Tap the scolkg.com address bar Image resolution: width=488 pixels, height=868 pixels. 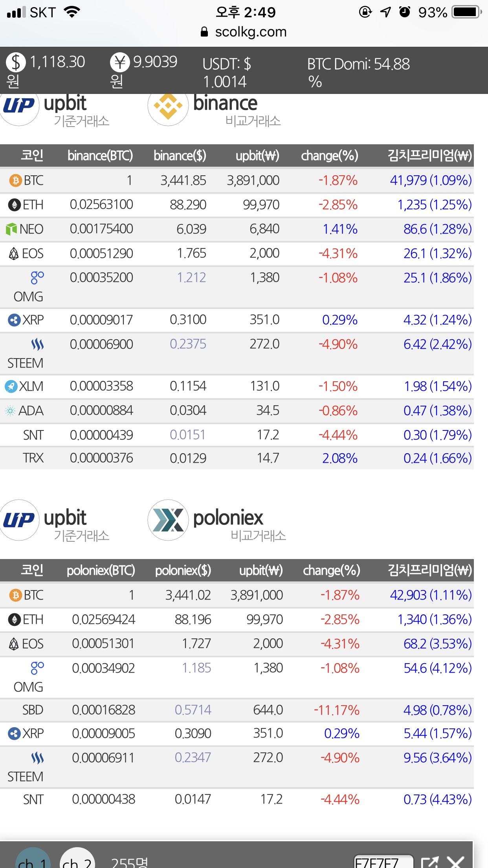click(x=244, y=32)
